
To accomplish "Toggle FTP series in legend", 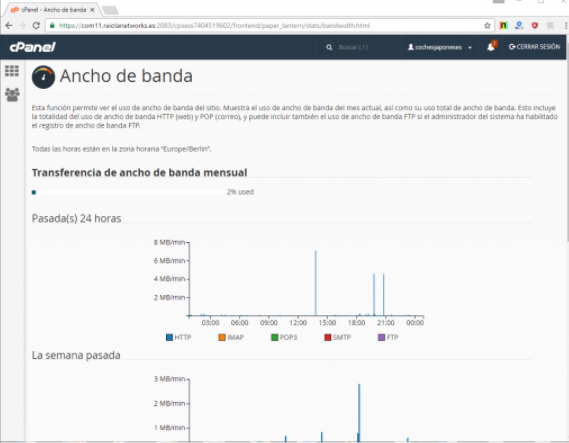I will pyautogui.click(x=388, y=337).
